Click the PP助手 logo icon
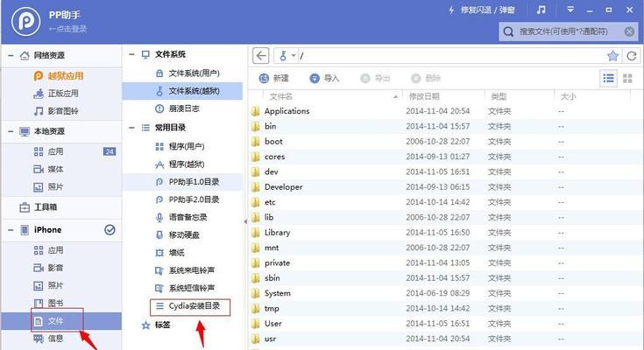 (x=26, y=21)
